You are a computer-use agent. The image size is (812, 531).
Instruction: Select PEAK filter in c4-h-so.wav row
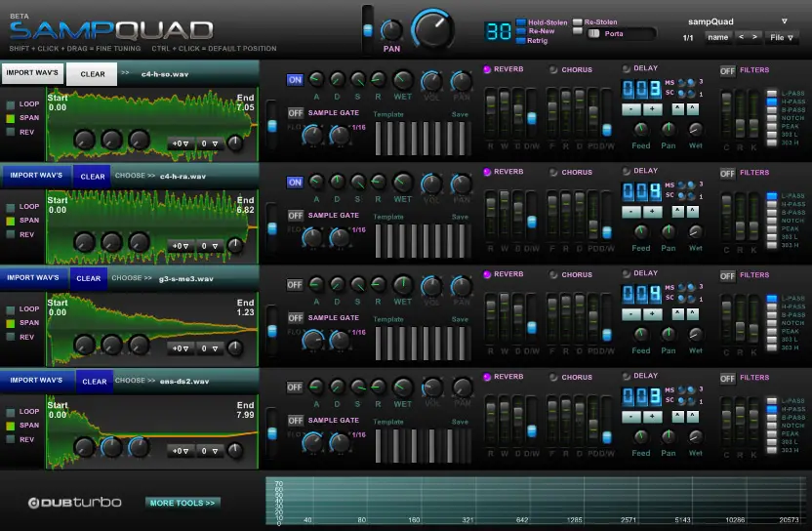point(772,126)
